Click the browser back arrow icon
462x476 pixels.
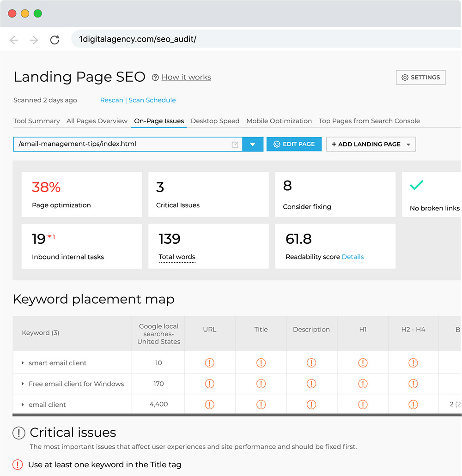click(x=14, y=40)
